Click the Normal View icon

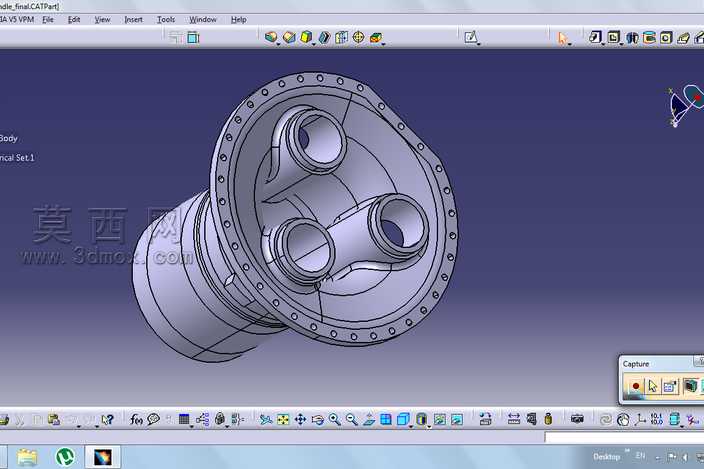[369, 420]
